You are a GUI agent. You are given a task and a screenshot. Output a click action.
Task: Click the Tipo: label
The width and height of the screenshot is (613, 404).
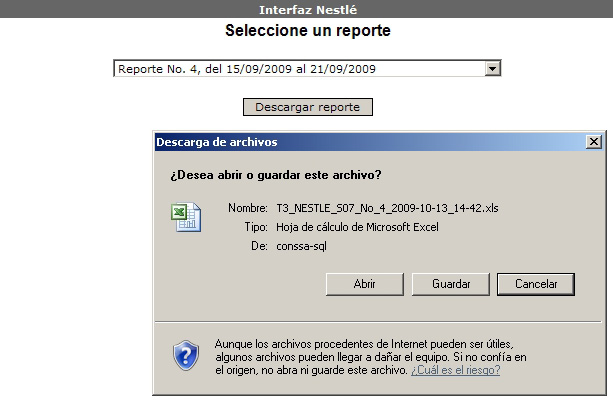click(256, 227)
